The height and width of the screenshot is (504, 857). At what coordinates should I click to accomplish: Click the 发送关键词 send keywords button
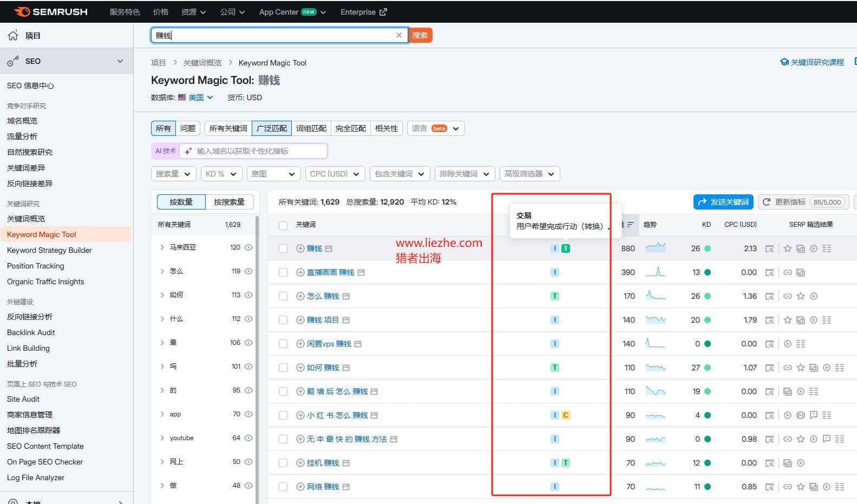[x=724, y=202]
